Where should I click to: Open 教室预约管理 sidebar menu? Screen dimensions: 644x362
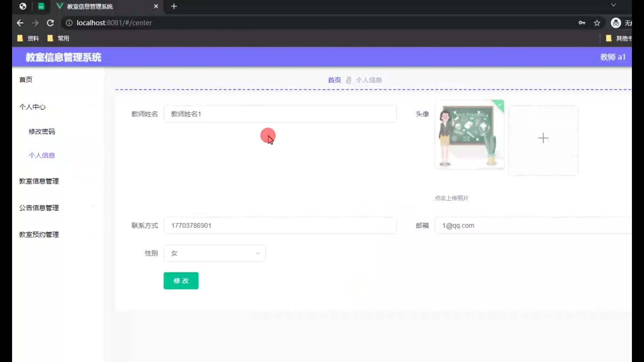(x=39, y=235)
